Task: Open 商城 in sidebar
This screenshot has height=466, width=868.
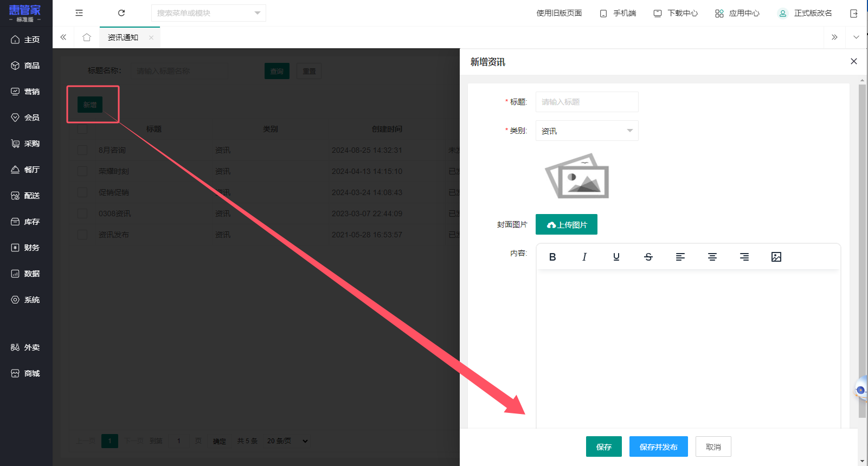Action: 26,373
